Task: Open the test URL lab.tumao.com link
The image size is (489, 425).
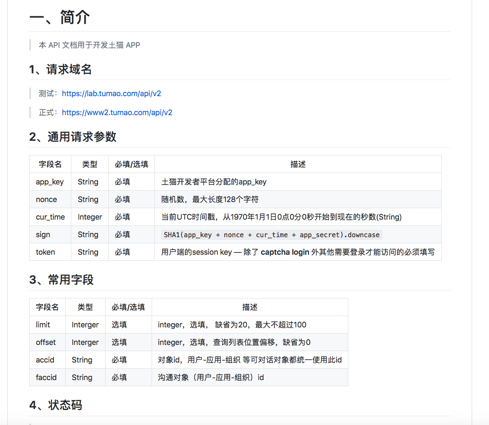Action: (x=111, y=94)
